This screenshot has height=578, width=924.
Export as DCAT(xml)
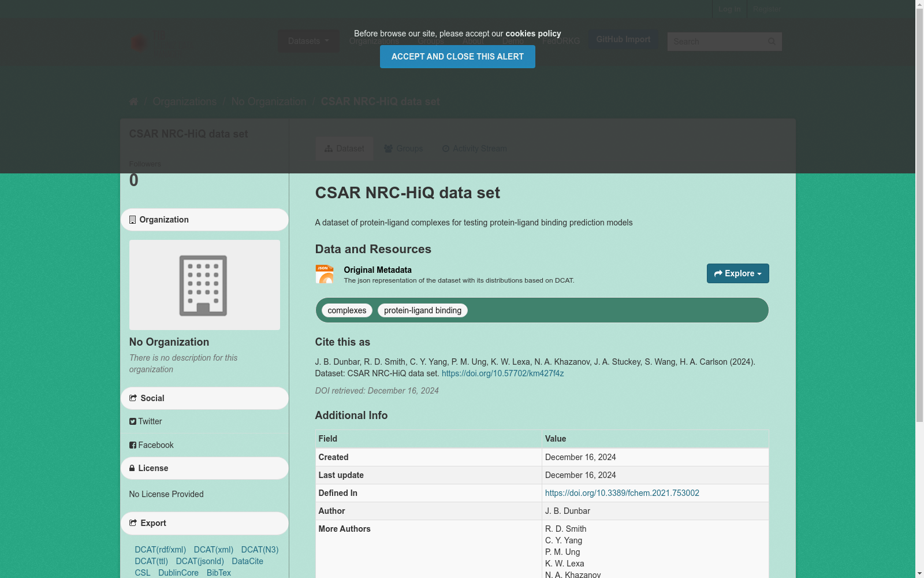click(x=214, y=550)
